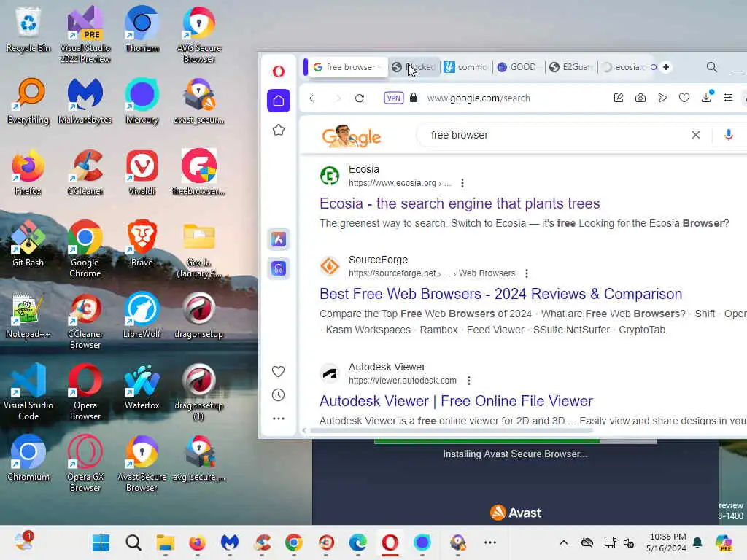Switch to the blocked tab

tap(414, 67)
